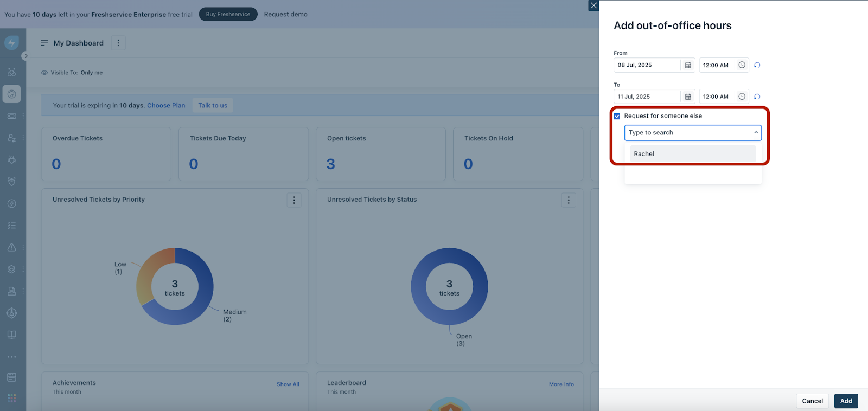
Task: Reset the To date and time
Action: (x=757, y=97)
